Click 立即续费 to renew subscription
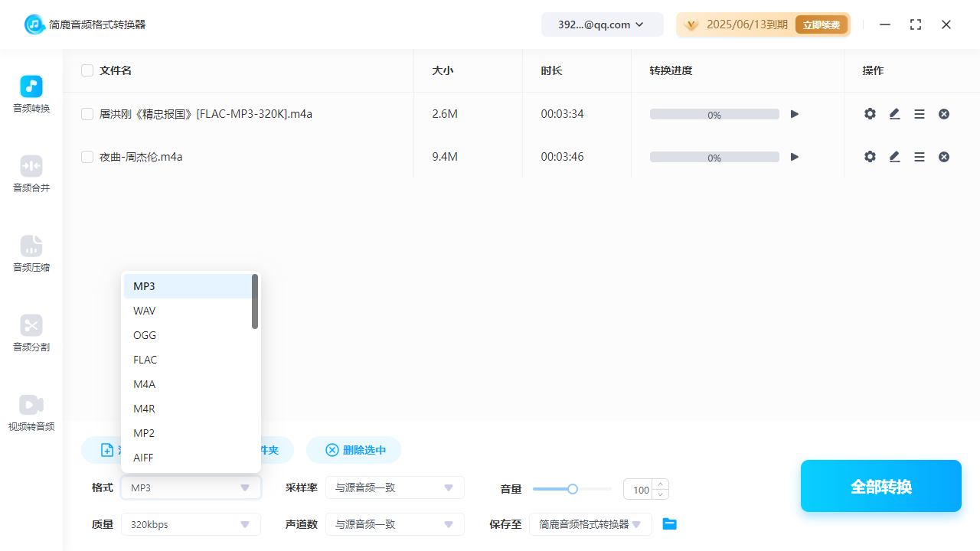 821,24
